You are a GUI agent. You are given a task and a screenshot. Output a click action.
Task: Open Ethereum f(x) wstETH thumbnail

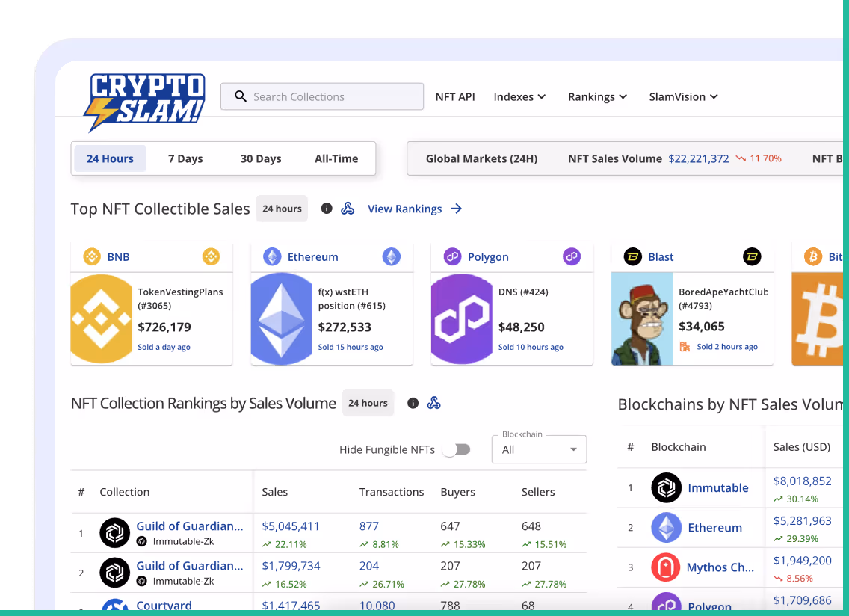282,318
